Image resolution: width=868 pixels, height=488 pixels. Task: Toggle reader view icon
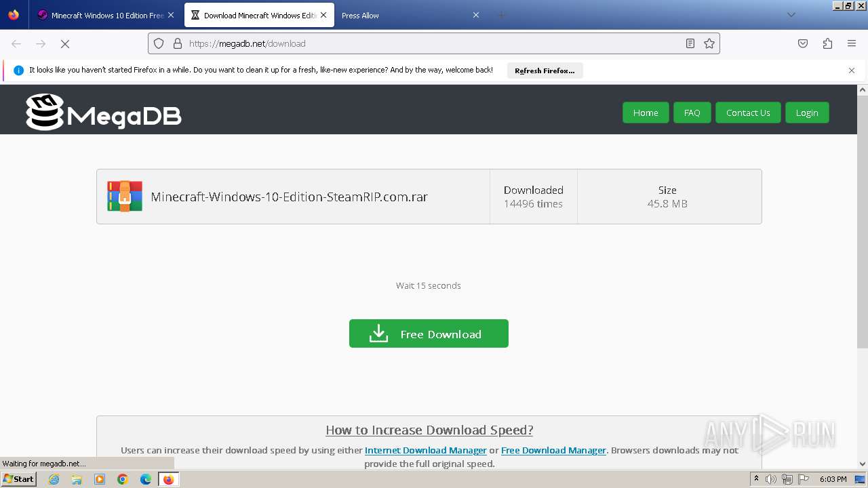690,43
